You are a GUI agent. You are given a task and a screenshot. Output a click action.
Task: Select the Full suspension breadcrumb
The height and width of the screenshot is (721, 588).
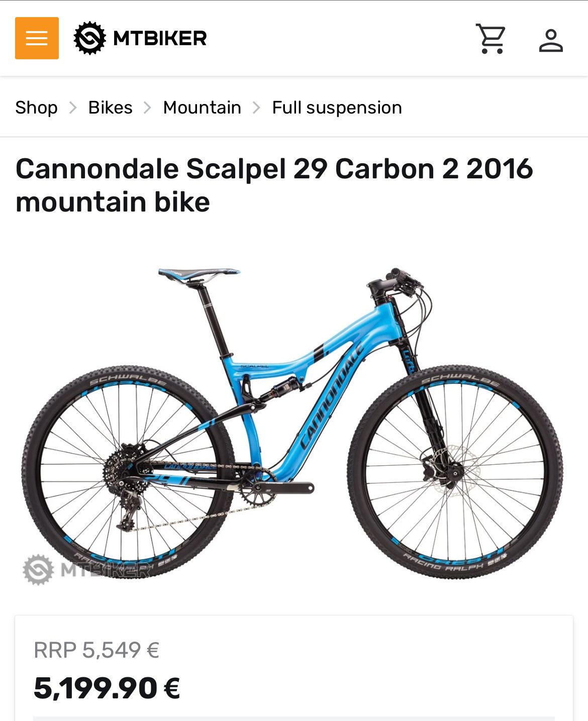pyautogui.click(x=337, y=108)
